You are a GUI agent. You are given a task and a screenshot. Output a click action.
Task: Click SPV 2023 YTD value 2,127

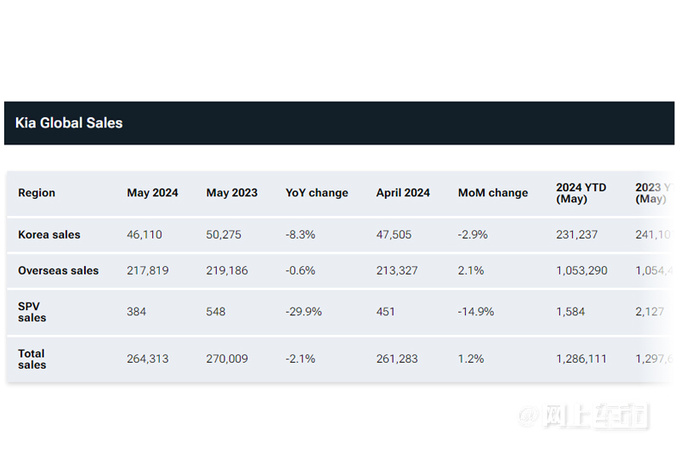[x=650, y=312]
